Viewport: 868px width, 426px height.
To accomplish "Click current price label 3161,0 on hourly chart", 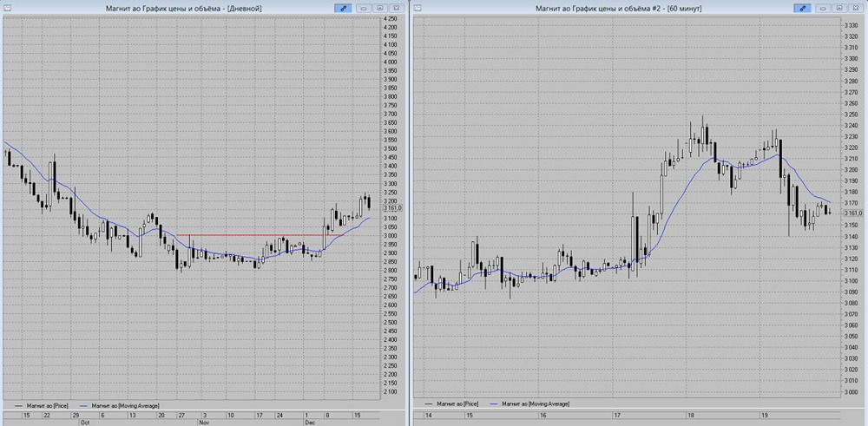I will (852, 213).
